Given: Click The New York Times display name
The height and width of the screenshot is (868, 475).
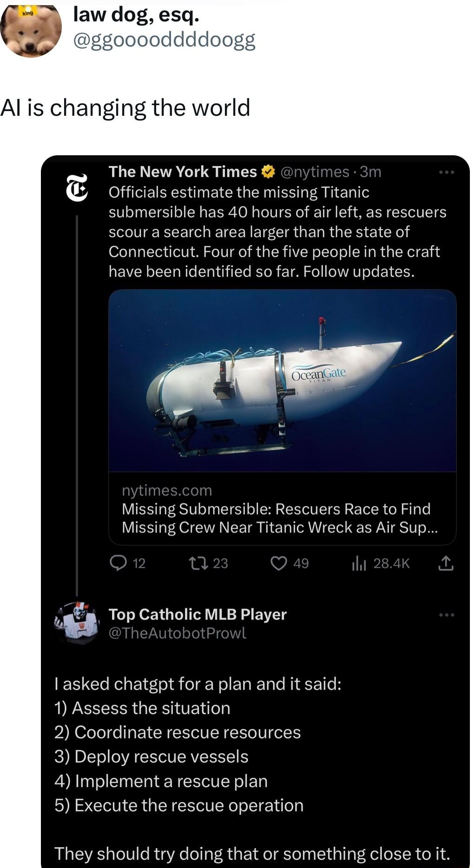Looking at the screenshot, I should click(183, 172).
